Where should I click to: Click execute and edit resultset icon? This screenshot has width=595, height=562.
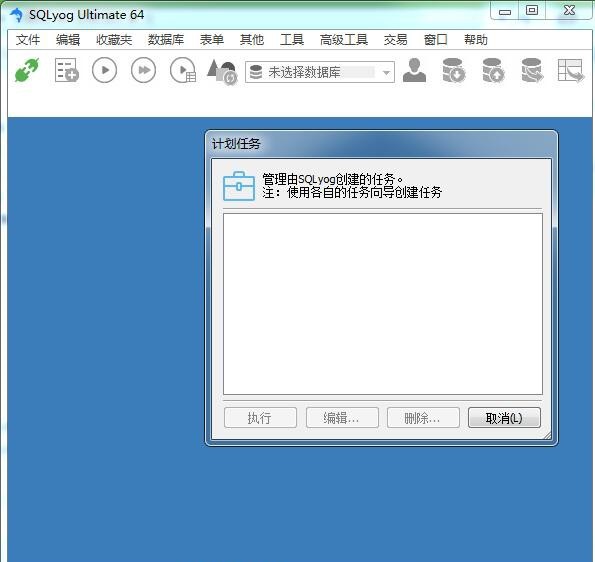(183, 70)
